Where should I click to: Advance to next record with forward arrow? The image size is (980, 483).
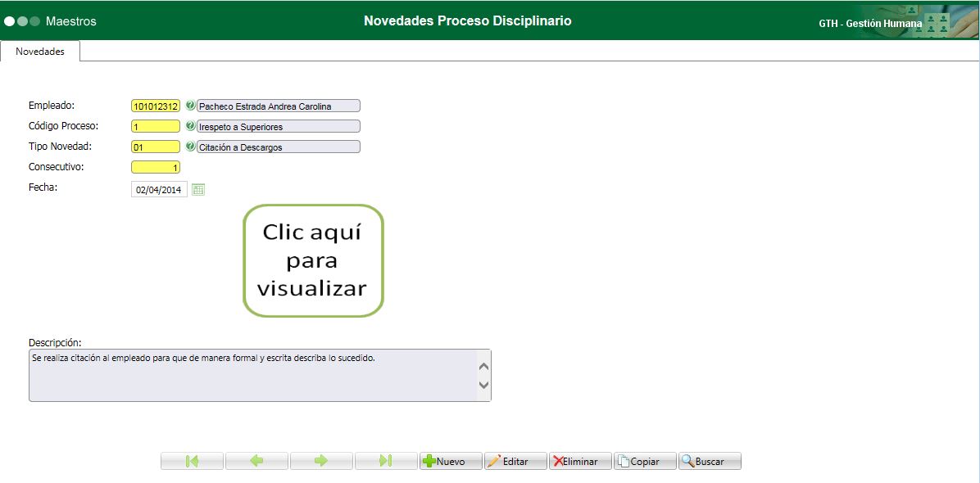pos(321,460)
